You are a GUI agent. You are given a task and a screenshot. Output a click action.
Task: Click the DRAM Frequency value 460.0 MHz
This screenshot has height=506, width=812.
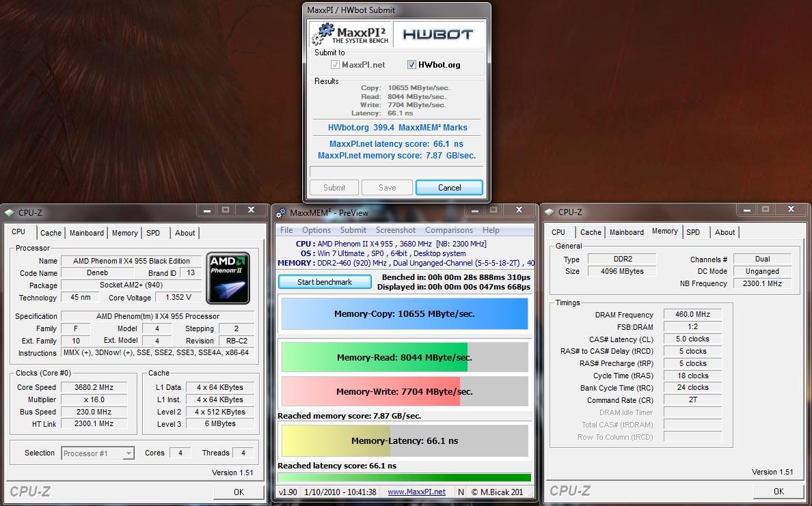coord(692,315)
